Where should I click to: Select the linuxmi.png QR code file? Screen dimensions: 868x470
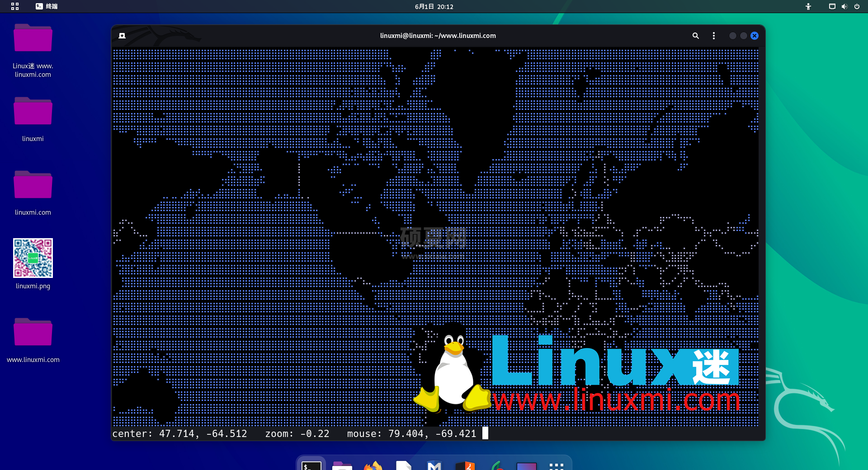[33, 264]
